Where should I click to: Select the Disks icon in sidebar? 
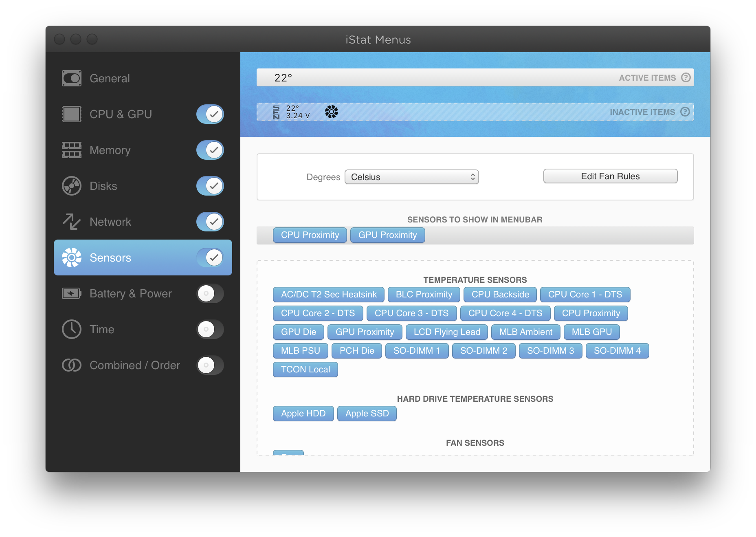click(x=72, y=186)
